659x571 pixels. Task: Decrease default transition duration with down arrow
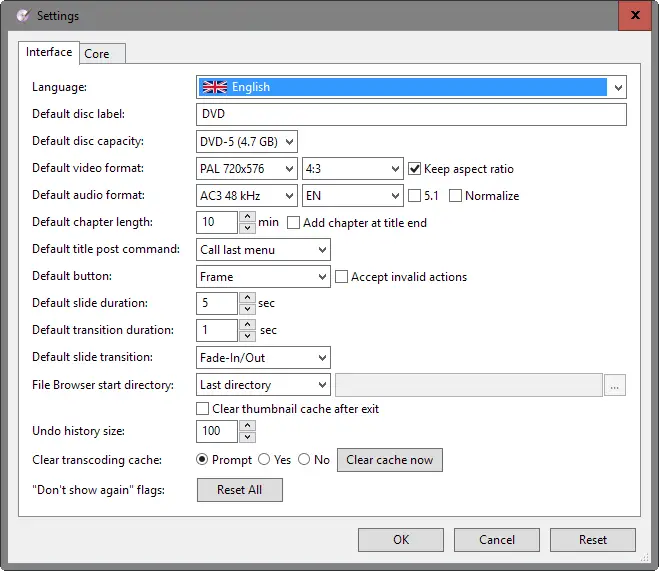click(x=248, y=336)
